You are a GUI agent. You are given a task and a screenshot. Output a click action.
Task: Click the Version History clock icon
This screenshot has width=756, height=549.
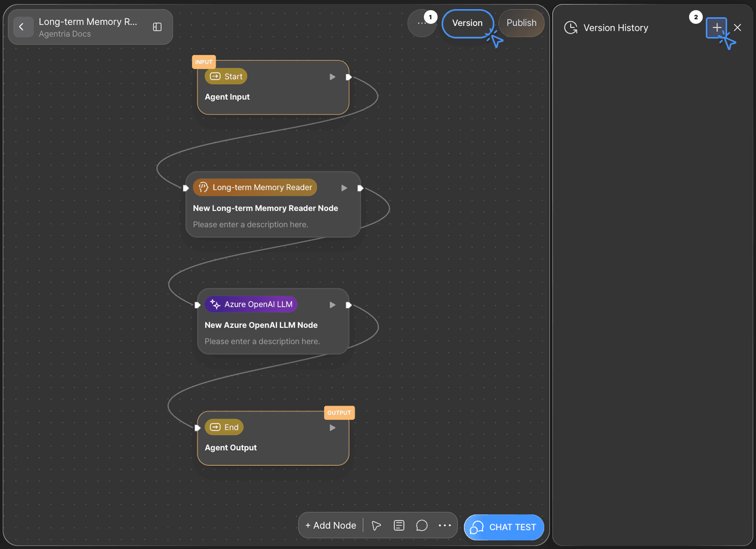click(571, 28)
